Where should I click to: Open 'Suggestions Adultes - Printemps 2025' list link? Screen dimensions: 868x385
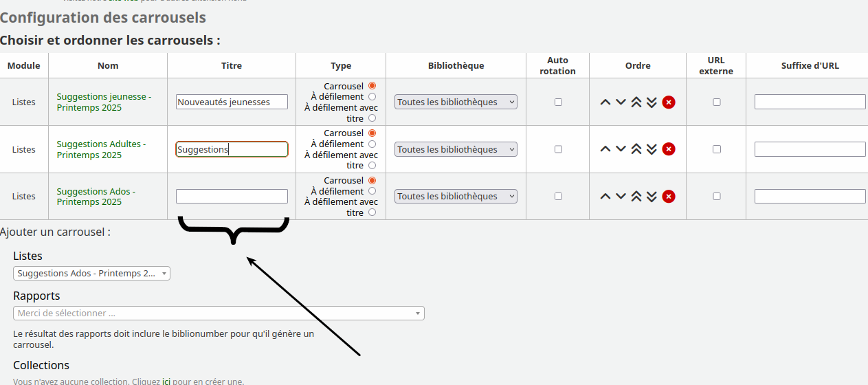(101, 150)
